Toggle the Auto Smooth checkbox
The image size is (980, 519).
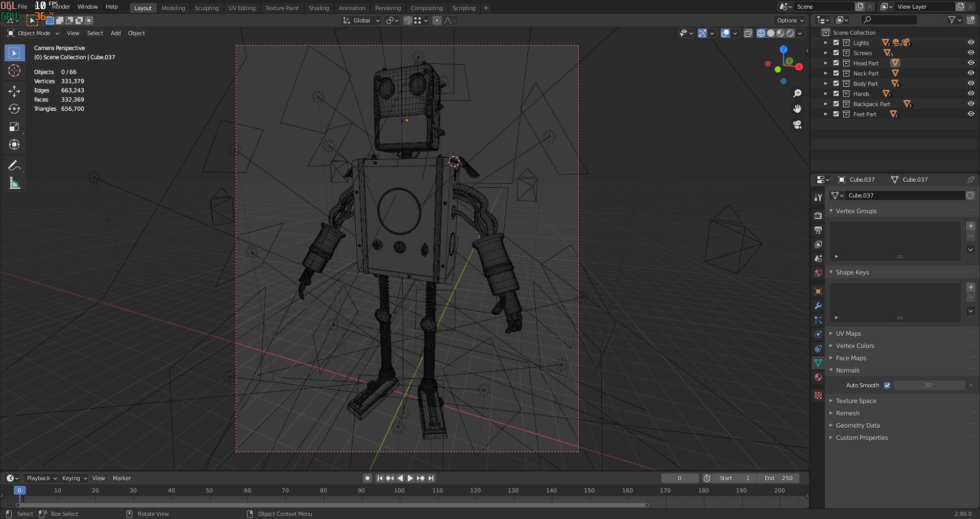(x=887, y=385)
